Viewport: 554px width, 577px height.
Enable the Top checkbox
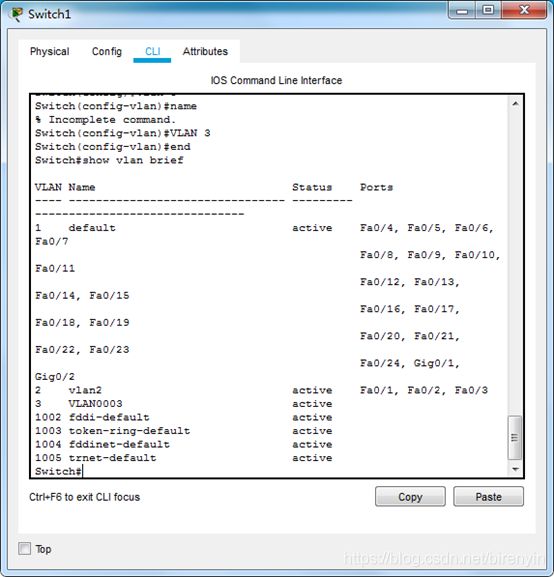click(25, 549)
